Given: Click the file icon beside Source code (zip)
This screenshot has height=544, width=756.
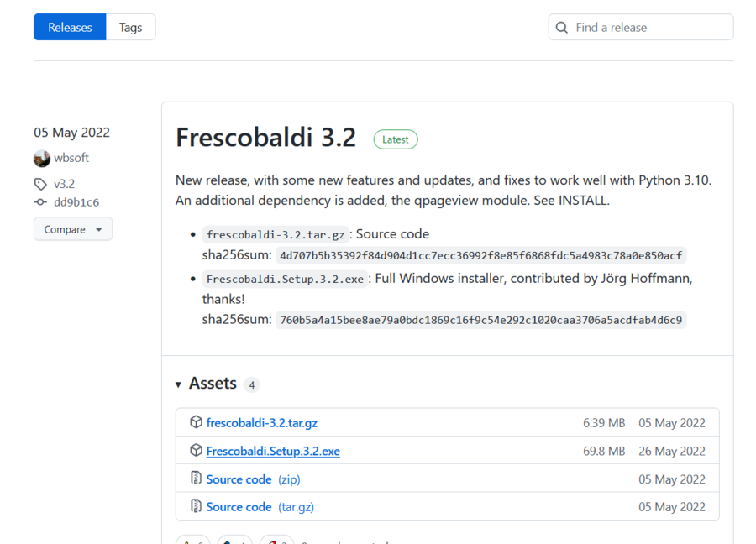Looking at the screenshot, I should pyautogui.click(x=196, y=479).
